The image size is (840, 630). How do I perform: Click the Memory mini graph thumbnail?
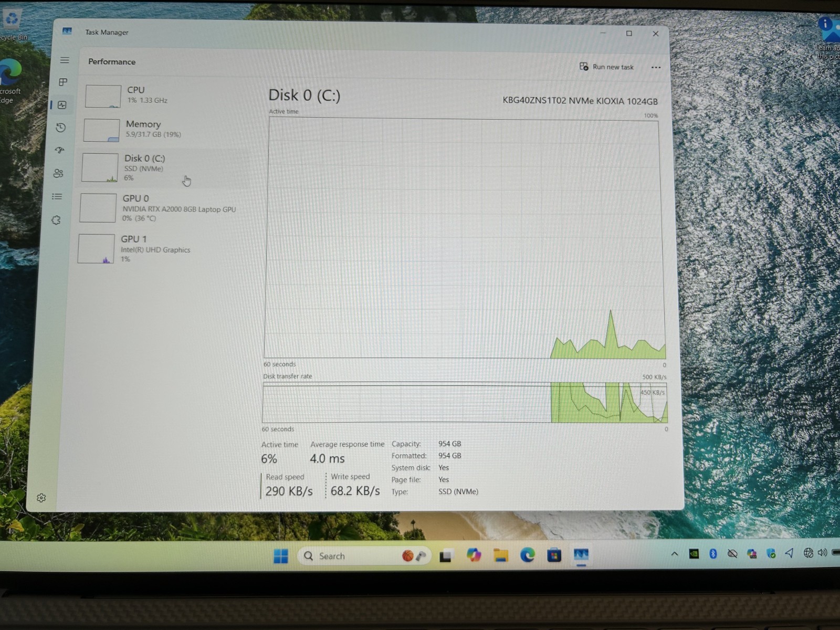tap(101, 130)
